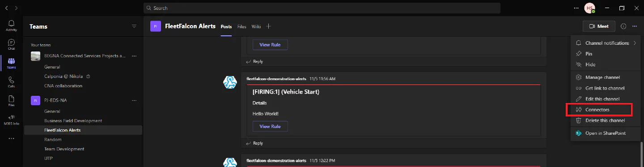
Task: Click fleetfalcon avatar of 11:56 AM post
Action: 230,82
